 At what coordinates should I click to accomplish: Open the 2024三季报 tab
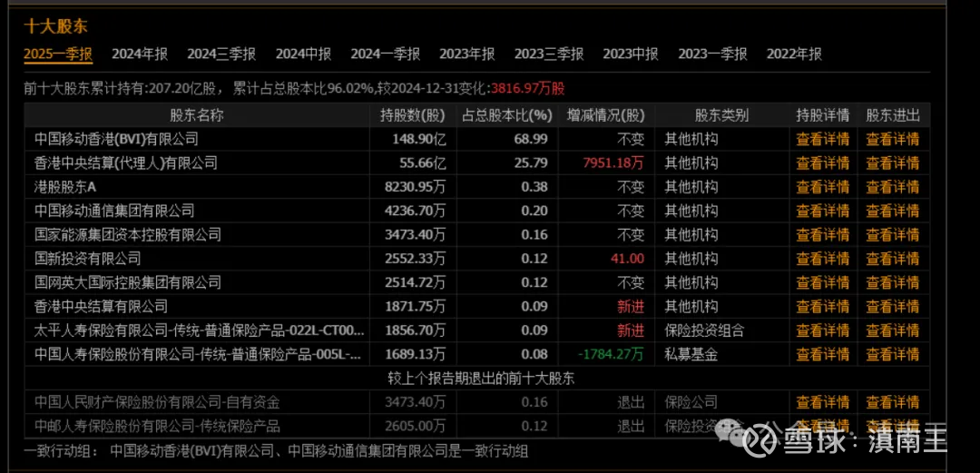221,54
